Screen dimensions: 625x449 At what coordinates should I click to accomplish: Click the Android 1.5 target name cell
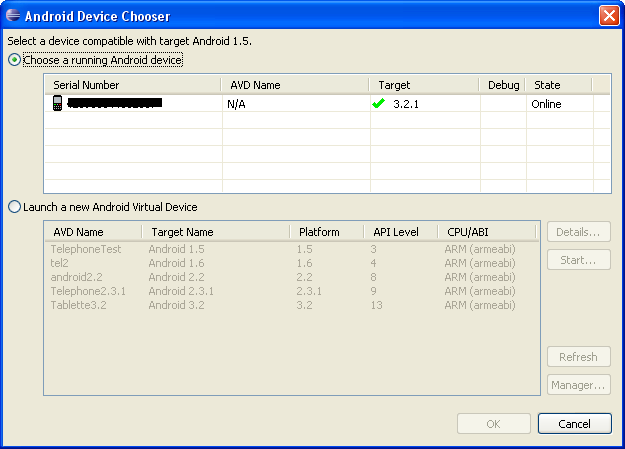pyautogui.click(x=177, y=249)
